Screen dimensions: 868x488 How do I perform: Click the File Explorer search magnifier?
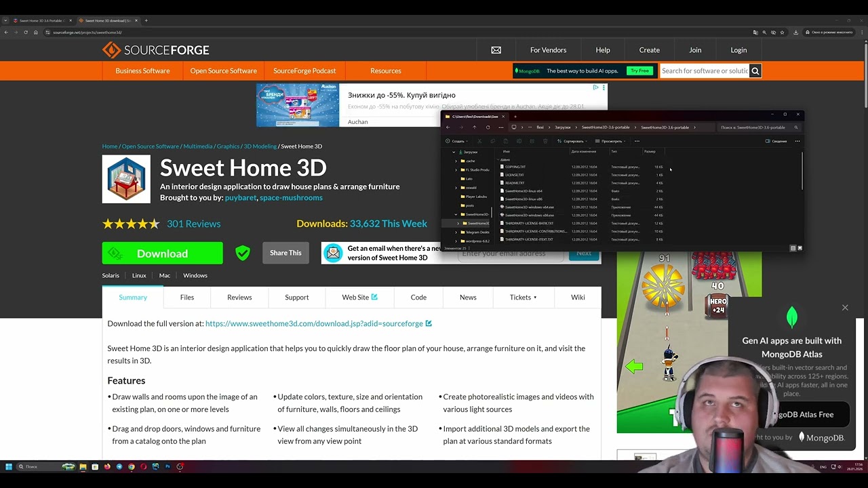click(796, 127)
